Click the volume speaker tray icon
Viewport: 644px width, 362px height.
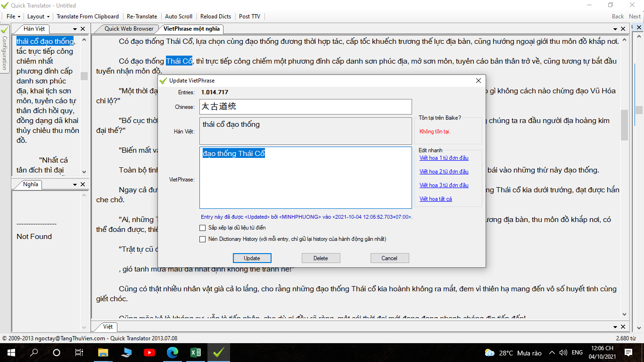tap(563, 353)
